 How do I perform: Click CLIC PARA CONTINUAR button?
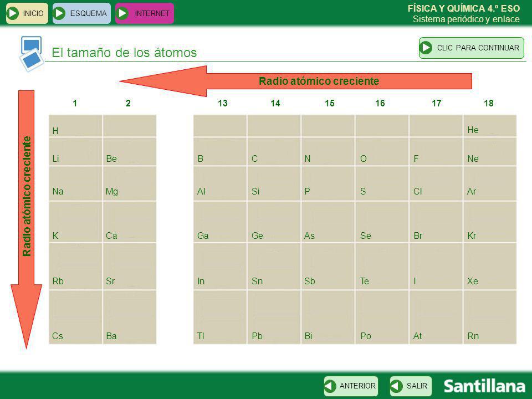[471, 48]
